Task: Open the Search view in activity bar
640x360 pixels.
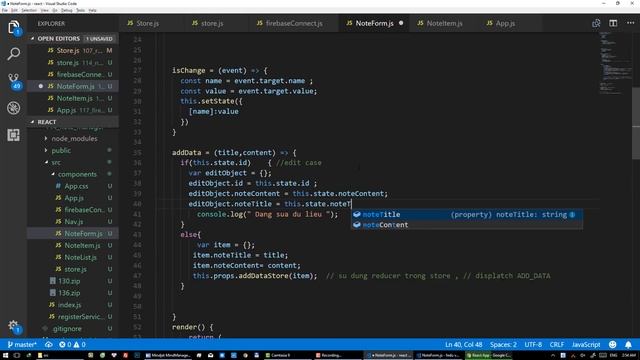Action: coord(13,53)
